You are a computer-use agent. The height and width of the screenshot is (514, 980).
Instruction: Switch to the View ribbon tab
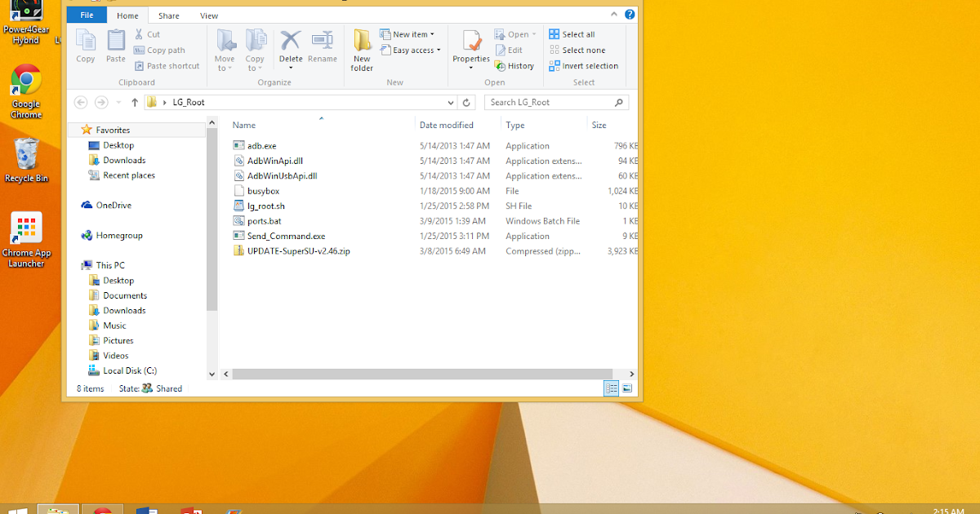(209, 16)
